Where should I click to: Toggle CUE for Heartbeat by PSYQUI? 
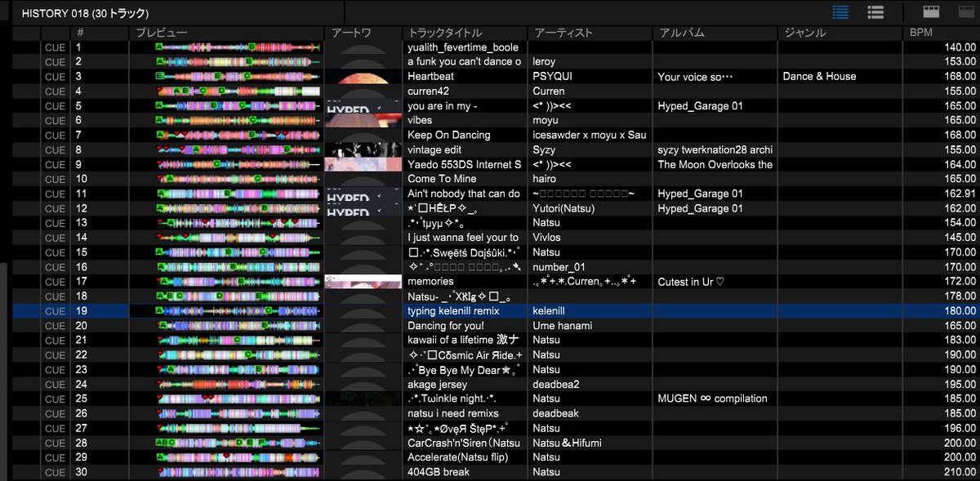pos(54,76)
